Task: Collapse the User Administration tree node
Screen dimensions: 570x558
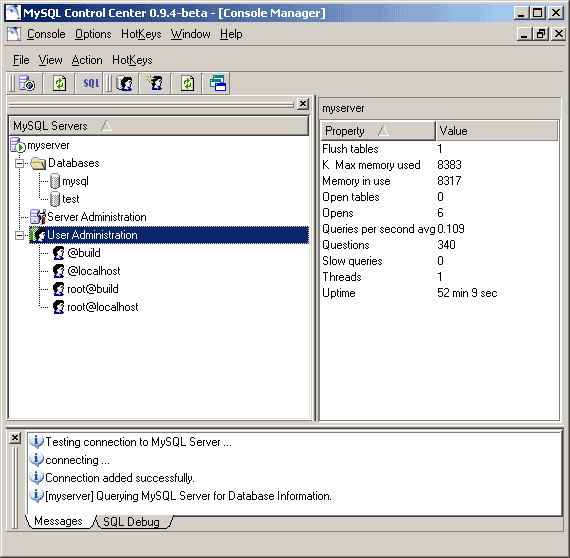Action: click(x=19, y=235)
